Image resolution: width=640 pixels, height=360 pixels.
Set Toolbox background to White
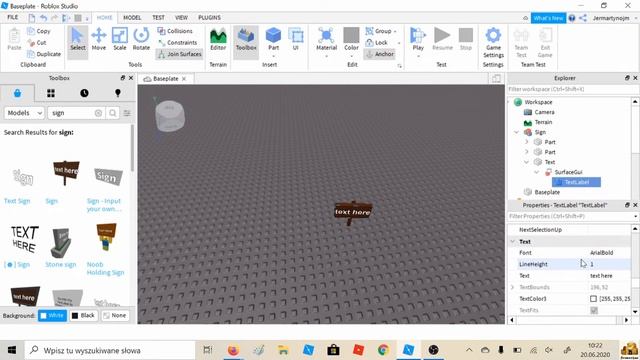click(x=52, y=316)
